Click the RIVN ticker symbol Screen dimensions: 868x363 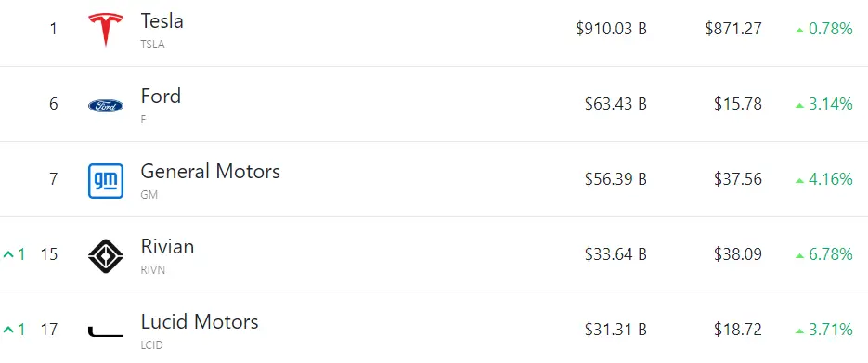pos(153,270)
